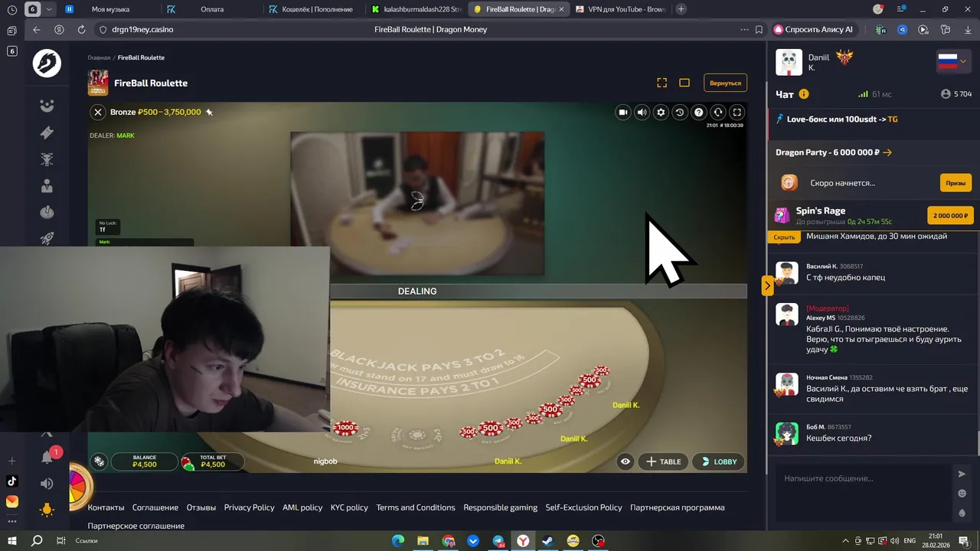Open the browser page options three dots
The height and width of the screenshot is (551, 980).
(x=744, y=29)
